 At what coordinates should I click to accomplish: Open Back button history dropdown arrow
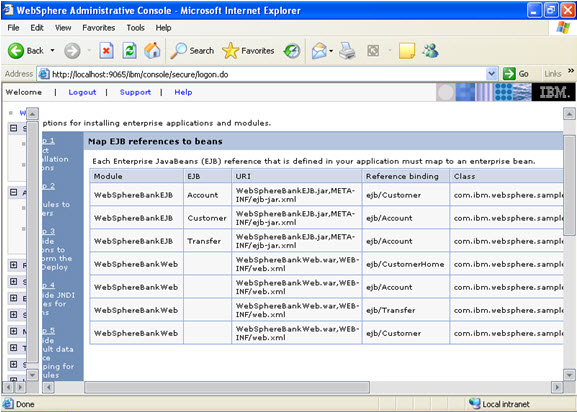click(x=53, y=50)
